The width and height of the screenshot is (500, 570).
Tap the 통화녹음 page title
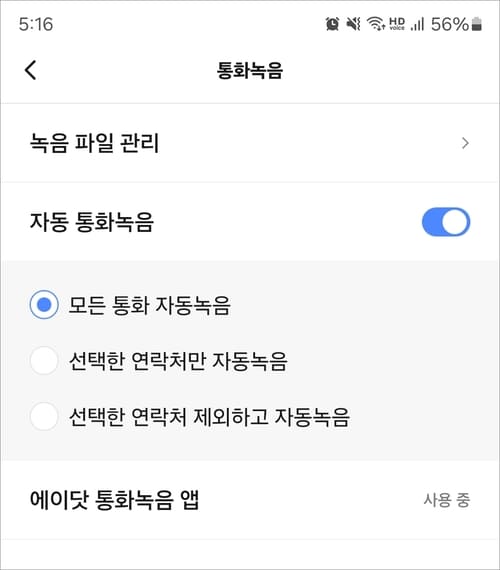(250, 70)
